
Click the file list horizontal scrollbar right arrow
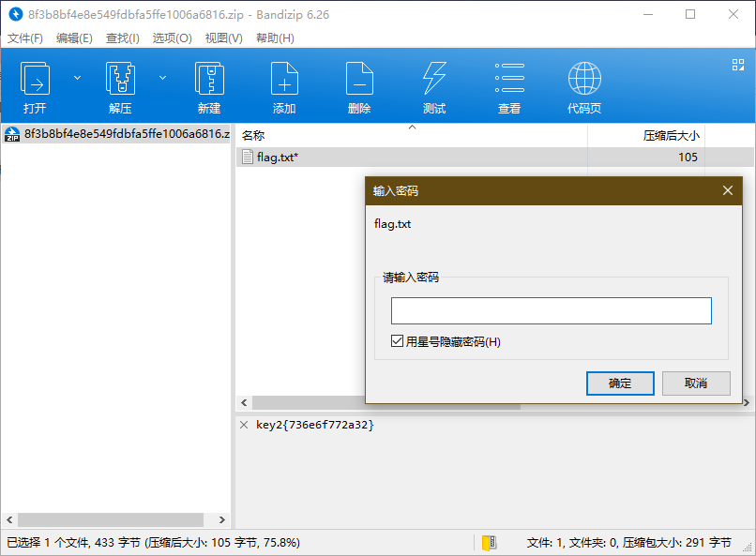747,403
